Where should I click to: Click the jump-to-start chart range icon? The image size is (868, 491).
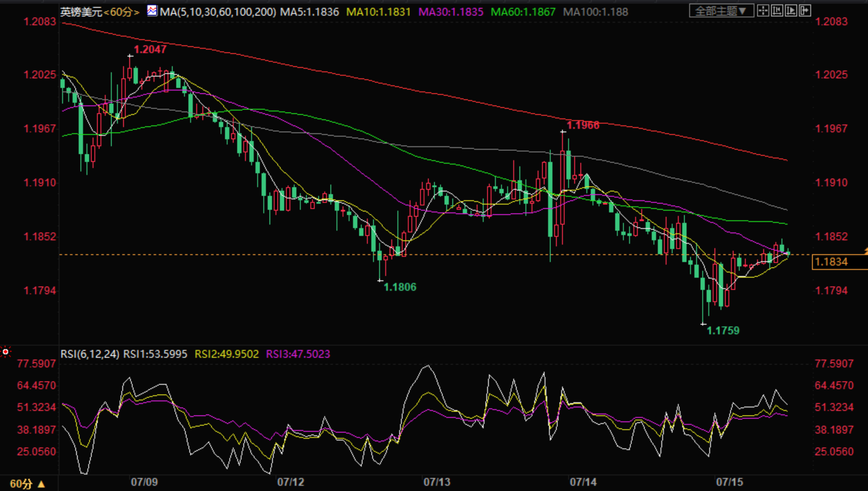[777, 11]
